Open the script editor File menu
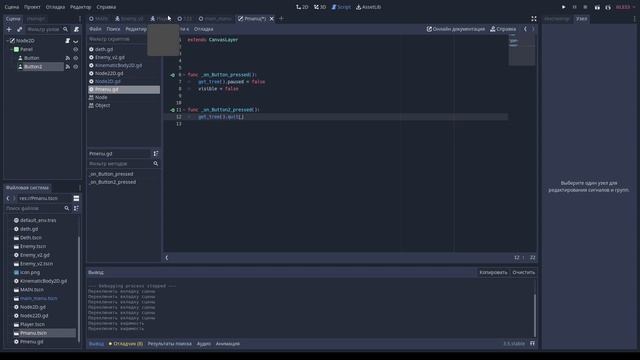Image resolution: width=640 pixels, height=360 pixels. click(x=95, y=29)
